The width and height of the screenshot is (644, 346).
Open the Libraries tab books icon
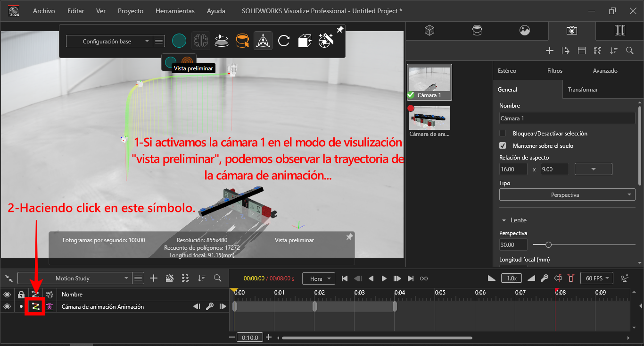[620, 31]
